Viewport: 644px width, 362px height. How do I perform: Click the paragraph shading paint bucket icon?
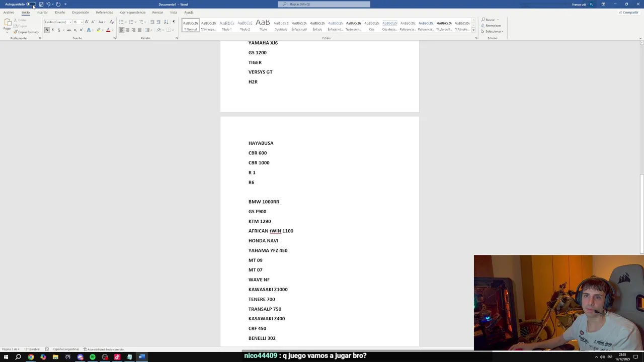click(159, 30)
